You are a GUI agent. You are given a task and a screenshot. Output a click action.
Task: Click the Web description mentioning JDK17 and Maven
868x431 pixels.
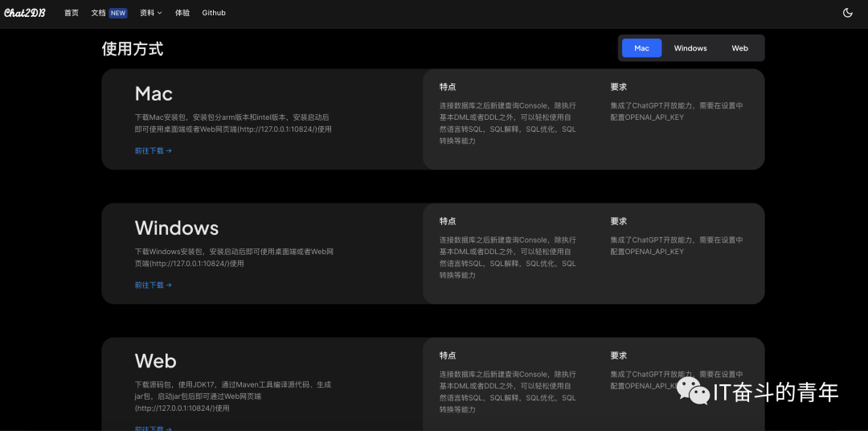(233, 396)
